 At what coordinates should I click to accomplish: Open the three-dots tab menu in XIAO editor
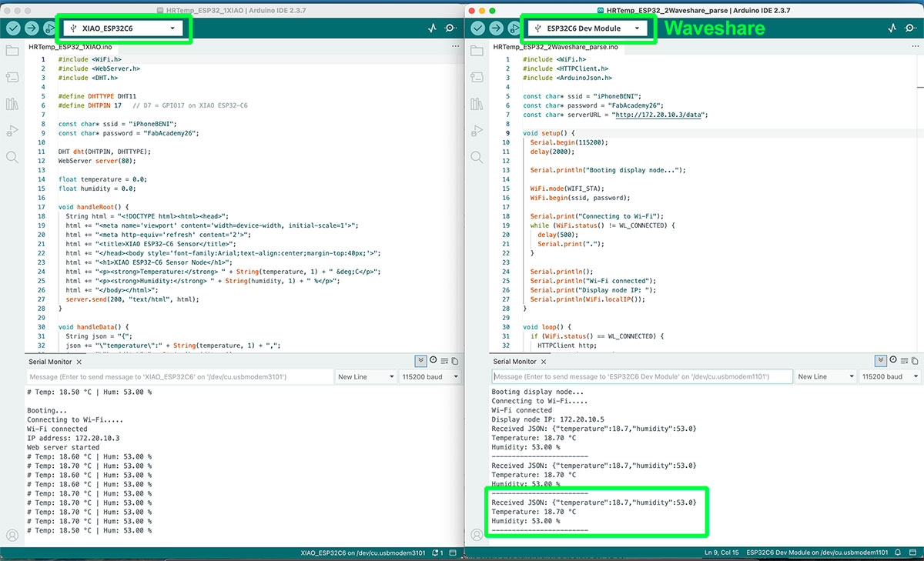click(x=454, y=47)
